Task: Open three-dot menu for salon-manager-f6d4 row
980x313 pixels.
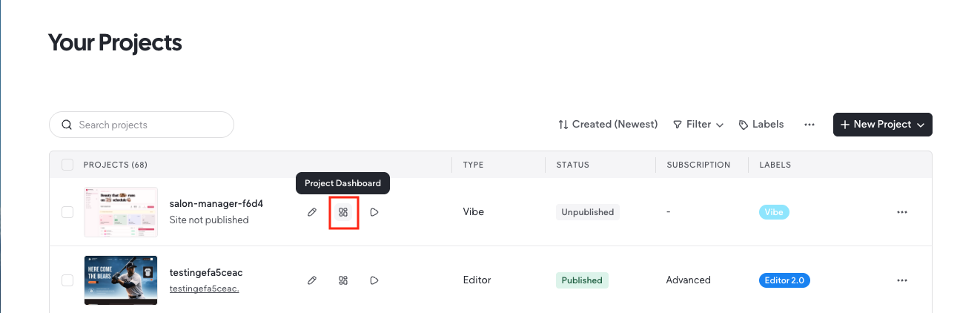Action: pos(902,212)
